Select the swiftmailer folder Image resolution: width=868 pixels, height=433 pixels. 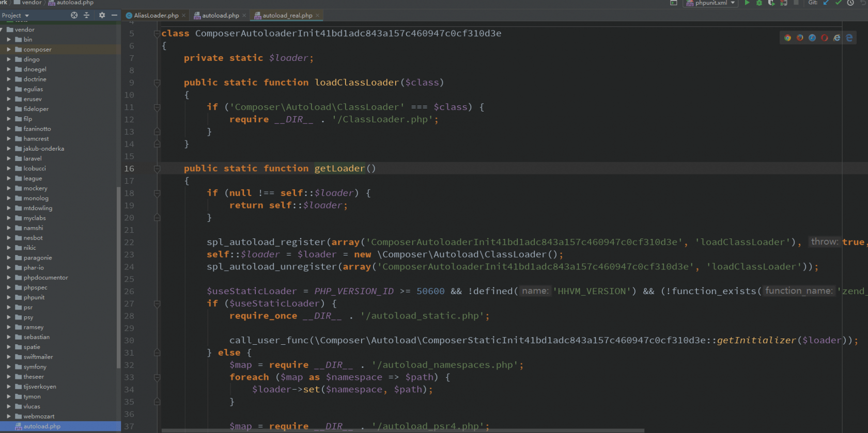(x=38, y=357)
